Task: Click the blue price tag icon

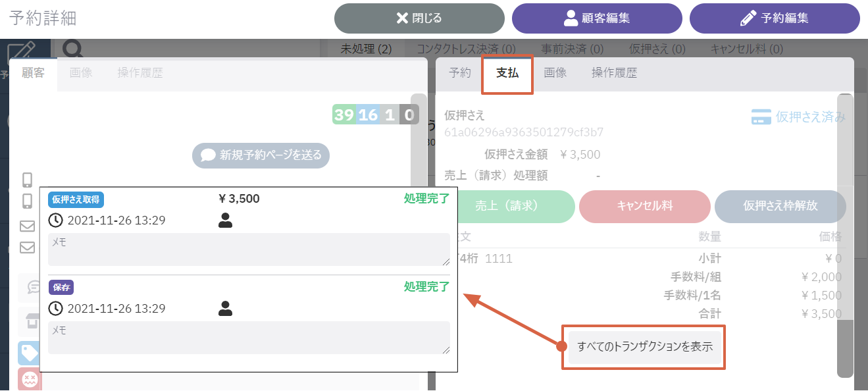Action: tap(29, 353)
